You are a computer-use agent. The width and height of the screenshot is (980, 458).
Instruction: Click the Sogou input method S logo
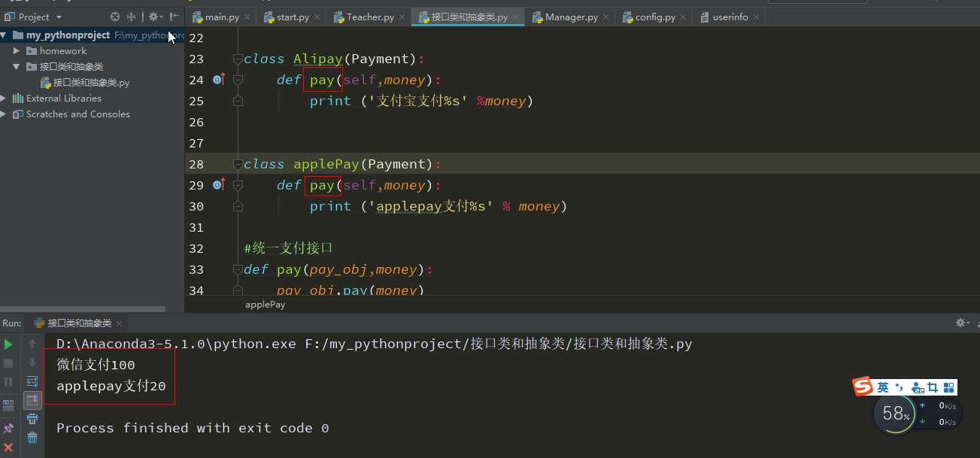point(863,387)
